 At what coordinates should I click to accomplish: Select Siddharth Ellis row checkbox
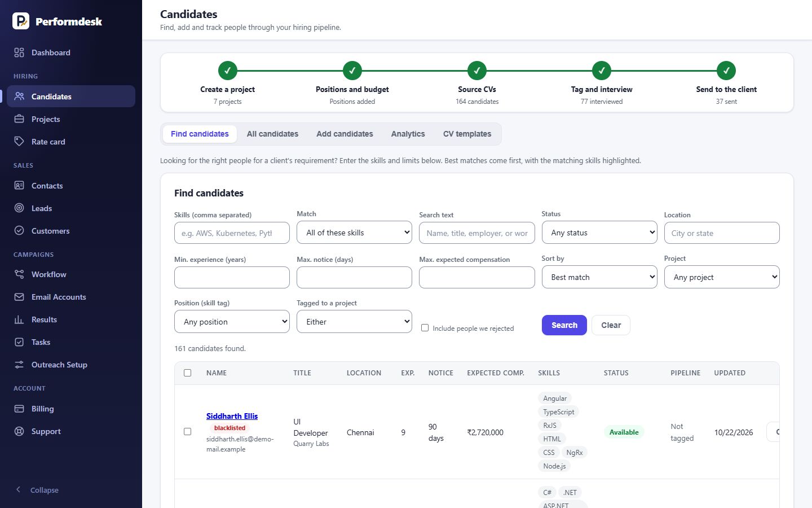pos(188,432)
